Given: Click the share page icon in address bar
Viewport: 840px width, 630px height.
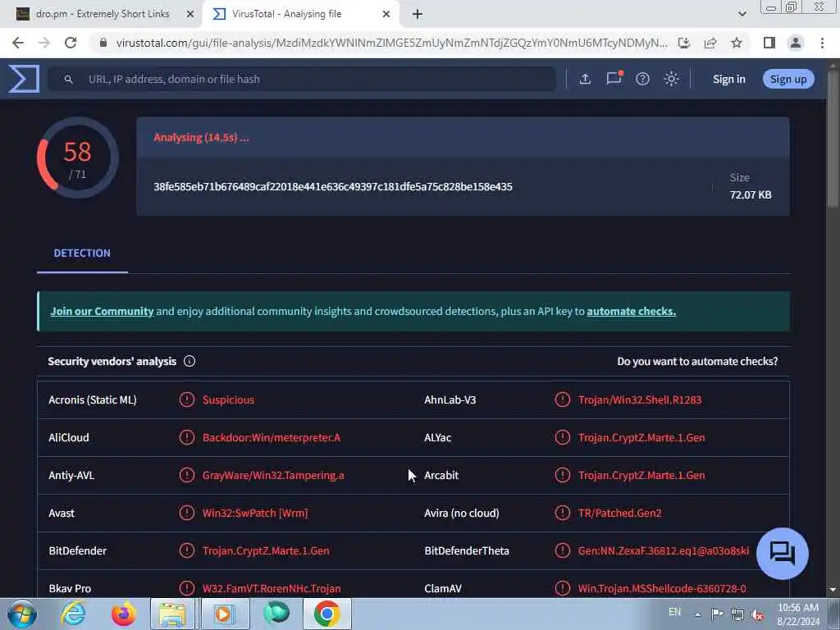Looking at the screenshot, I should point(710,43).
